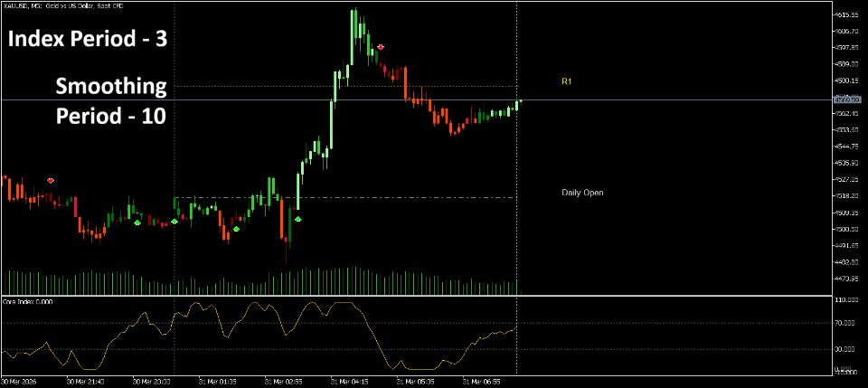Click the 31 Mar 06:55 time axis label

coord(480,382)
